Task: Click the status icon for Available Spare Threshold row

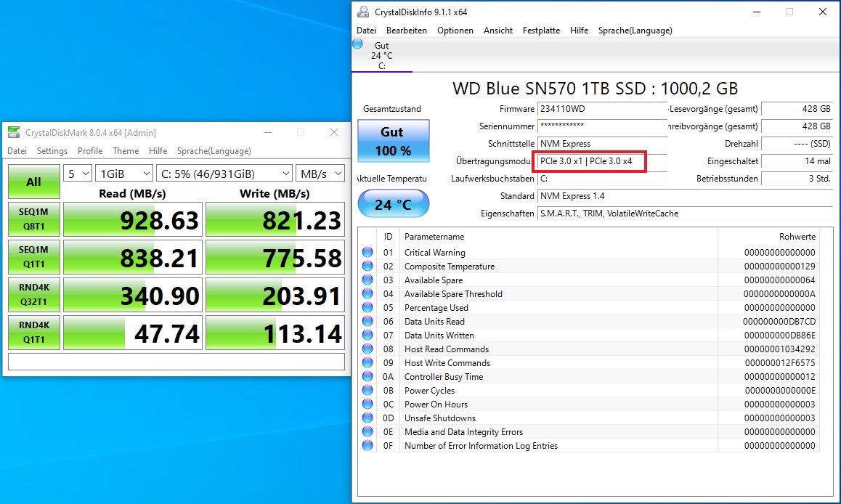Action: point(367,293)
